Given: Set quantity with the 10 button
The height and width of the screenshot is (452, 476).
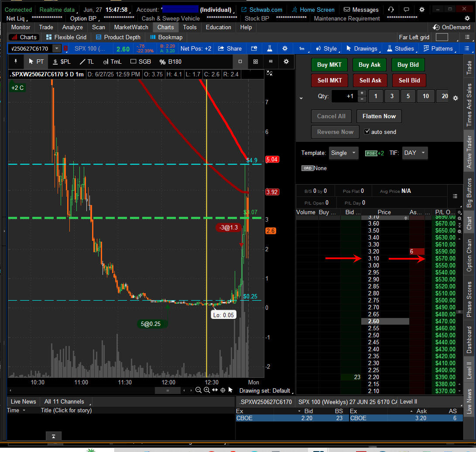Looking at the screenshot, I should (425, 96).
